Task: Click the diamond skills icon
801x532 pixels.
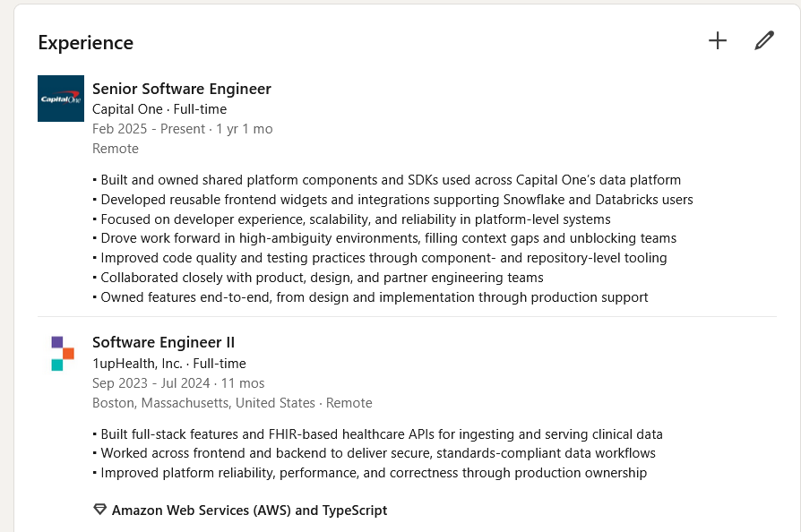Action: [x=99, y=510]
